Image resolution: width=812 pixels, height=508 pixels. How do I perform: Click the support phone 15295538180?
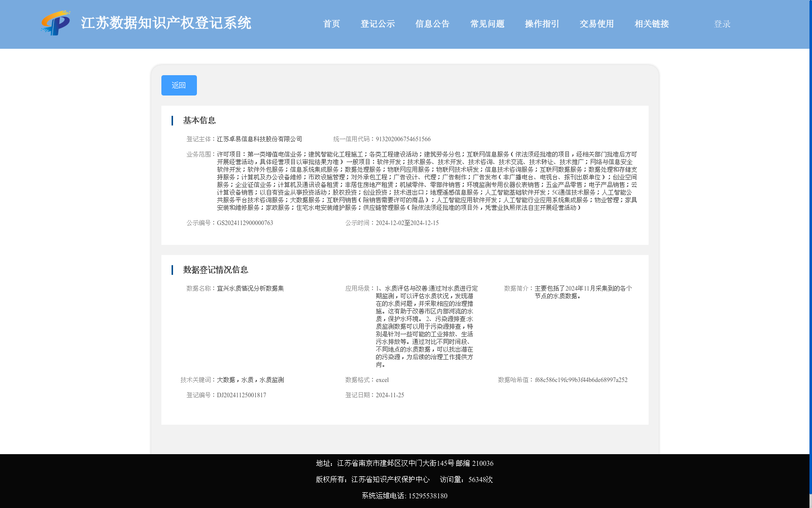point(428,496)
